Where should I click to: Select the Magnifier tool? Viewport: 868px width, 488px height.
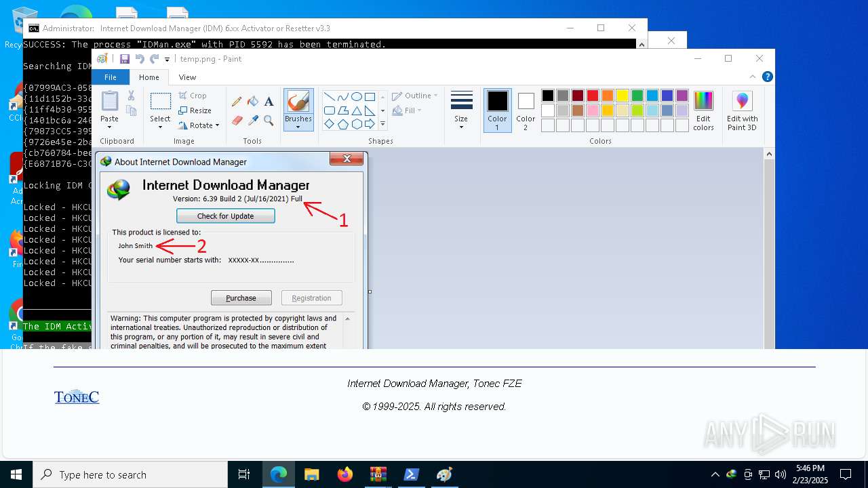click(x=269, y=121)
